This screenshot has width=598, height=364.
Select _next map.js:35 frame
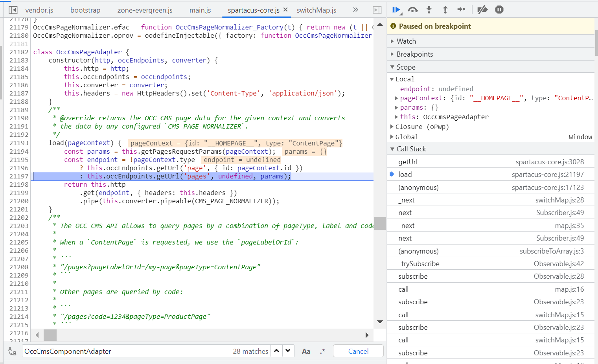click(491, 226)
